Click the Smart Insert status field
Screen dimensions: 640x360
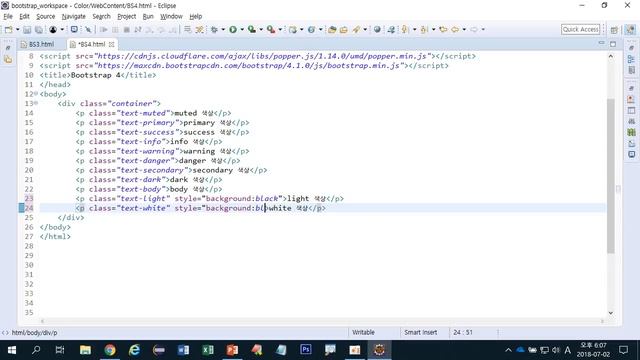pos(420,332)
